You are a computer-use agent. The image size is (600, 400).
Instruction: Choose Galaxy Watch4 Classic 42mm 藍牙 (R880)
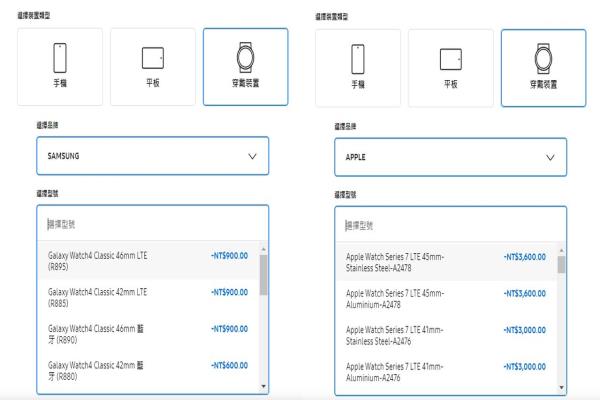click(148, 371)
